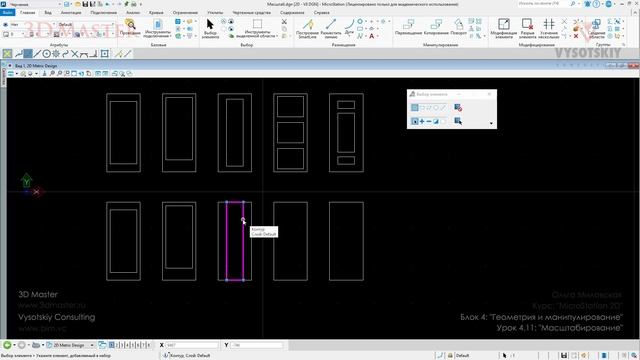Image resolution: width=640 pixels, height=360 pixels.
Task: Click the Y coordinate input field
Action: tap(256, 345)
